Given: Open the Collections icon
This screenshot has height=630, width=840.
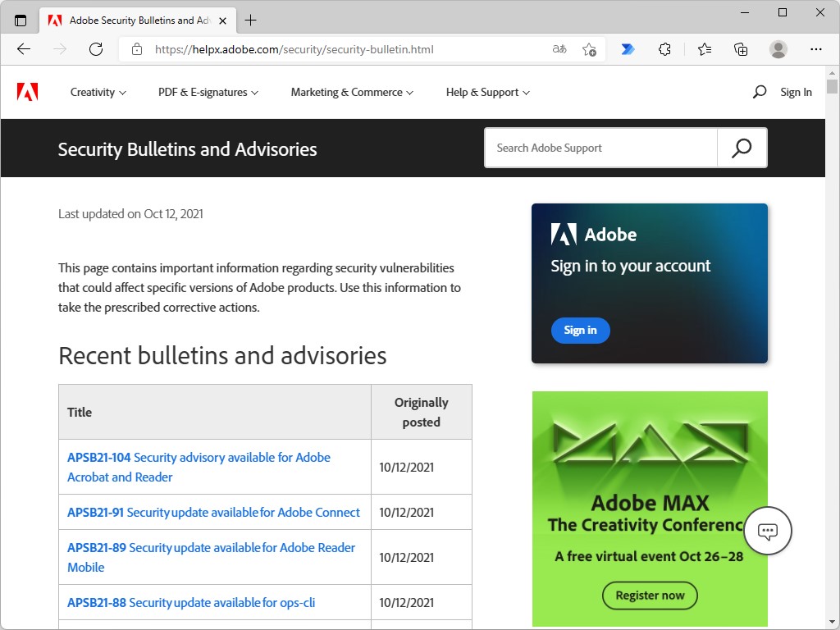Looking at the screenshot, I should click(741, 49).
